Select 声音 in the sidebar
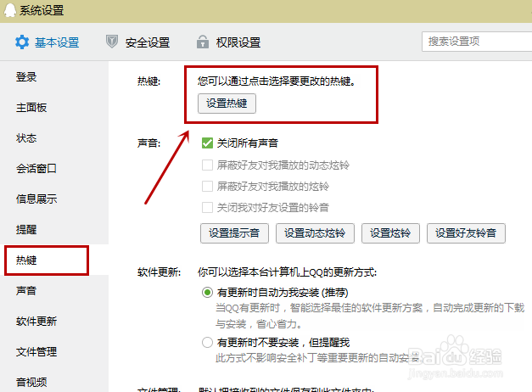Viewport: 532px width, 392px height. tap(26, 290)
